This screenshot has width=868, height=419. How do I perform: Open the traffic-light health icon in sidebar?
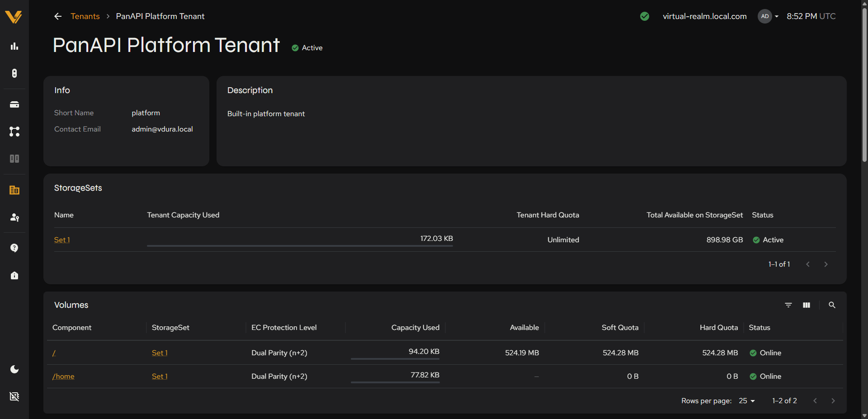[x=14, y=73]
